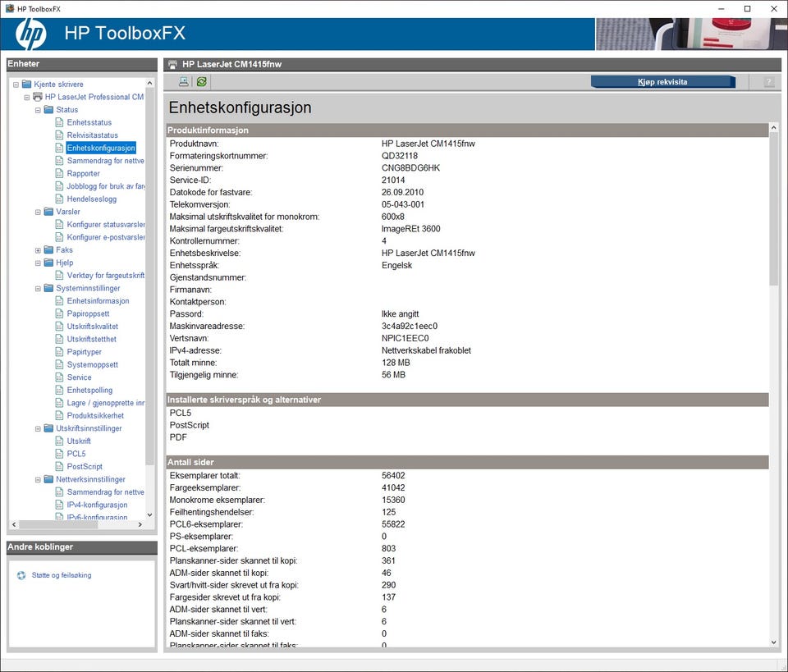Open the Enhetsstatus page
This screenshot has height=672, width=788.
pos(89,122)
